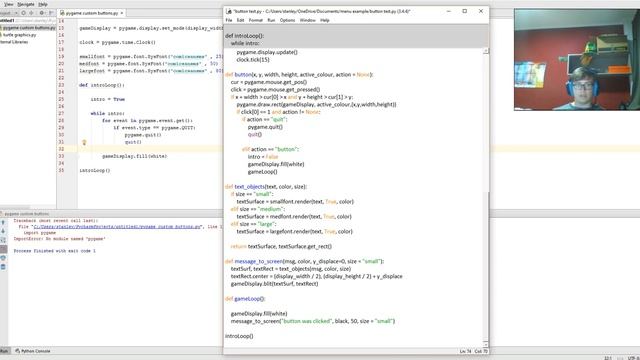Open the Help menu in IDLE
Image resolution: width=640 pixels, height=360 pixels.
pyautogui.click(x=324, y=20)
